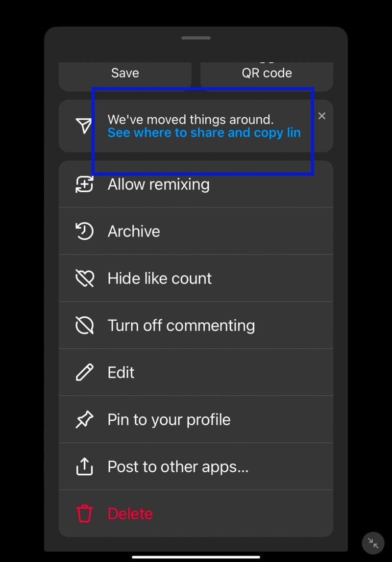Click the pushpin icon
Viewport: 392px width, 562px height.
pos(84,419)
